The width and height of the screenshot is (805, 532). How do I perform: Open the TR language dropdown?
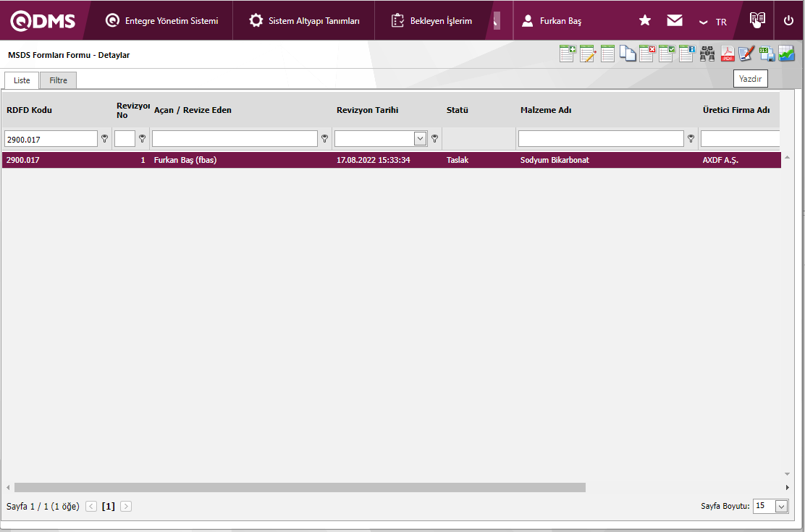pyautogui.click(x=712, y=22)
